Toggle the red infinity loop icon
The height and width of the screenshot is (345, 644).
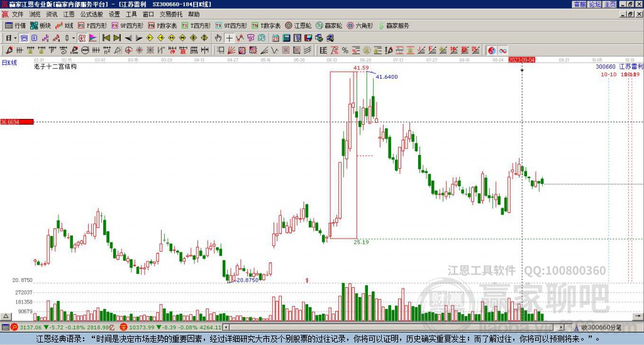pos(502,50)
